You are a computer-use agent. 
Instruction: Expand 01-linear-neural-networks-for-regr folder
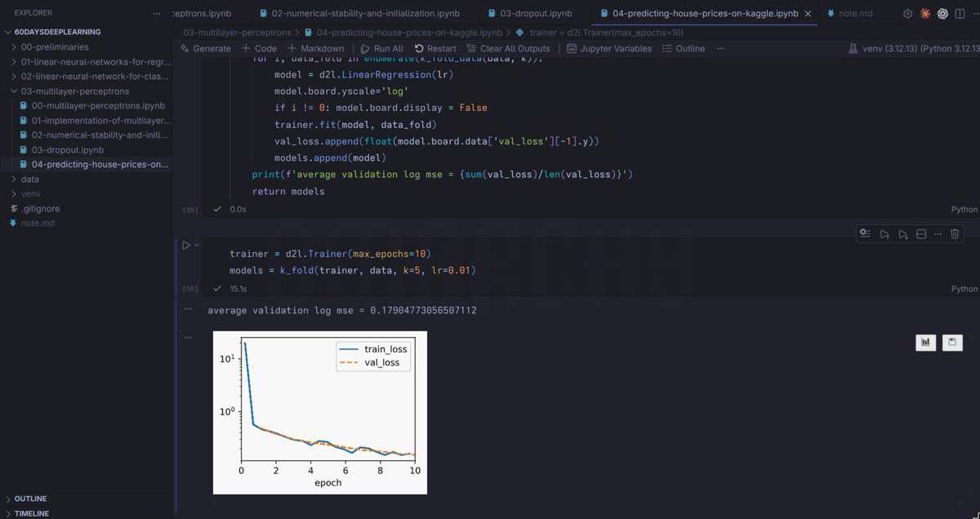[x=86, y=61]
